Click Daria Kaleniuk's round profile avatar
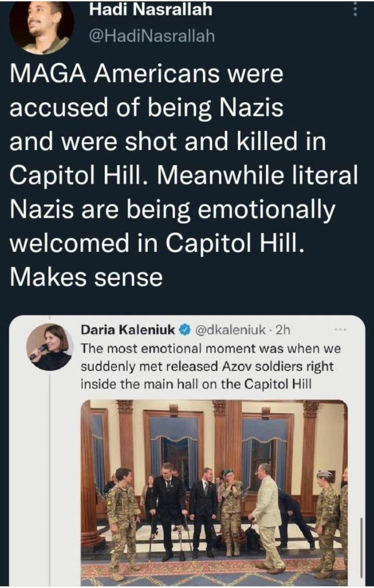Image resolution: width=374 pixels, height=588 pixels. (x=49, y=347)
